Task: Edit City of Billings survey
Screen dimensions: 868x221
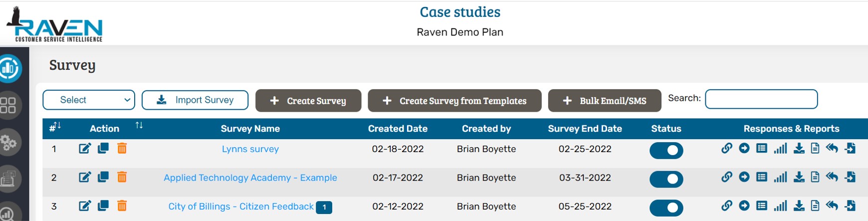Action: pos(85,206)
